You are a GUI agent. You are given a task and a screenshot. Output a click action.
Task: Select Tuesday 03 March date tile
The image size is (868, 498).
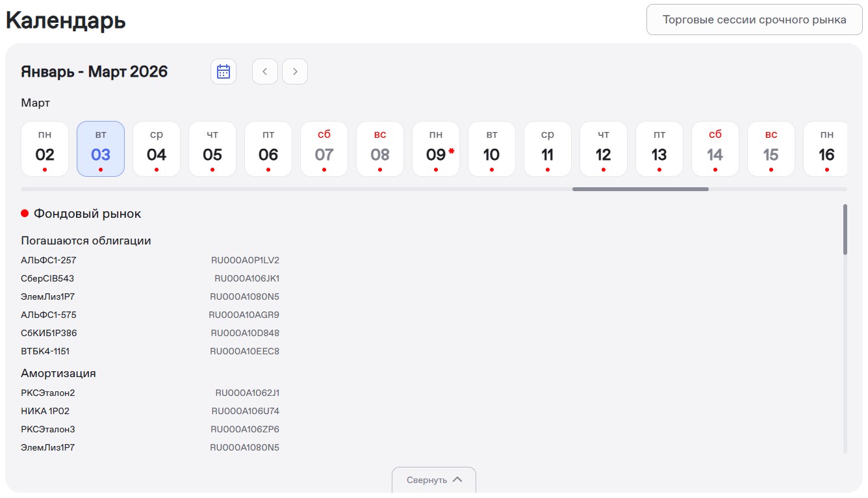coord(101,149)
